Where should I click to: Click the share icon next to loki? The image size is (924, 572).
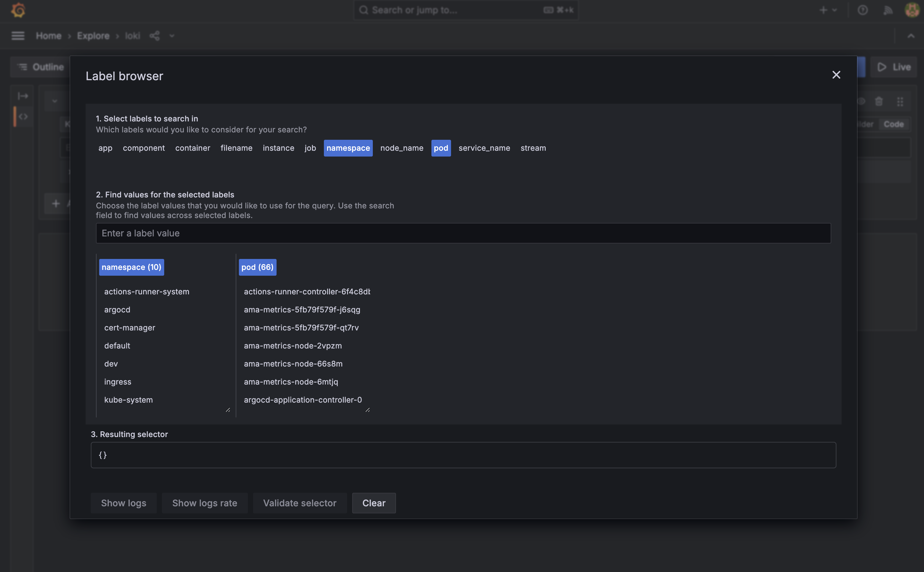pyautogui.click(x=154, y=36)
